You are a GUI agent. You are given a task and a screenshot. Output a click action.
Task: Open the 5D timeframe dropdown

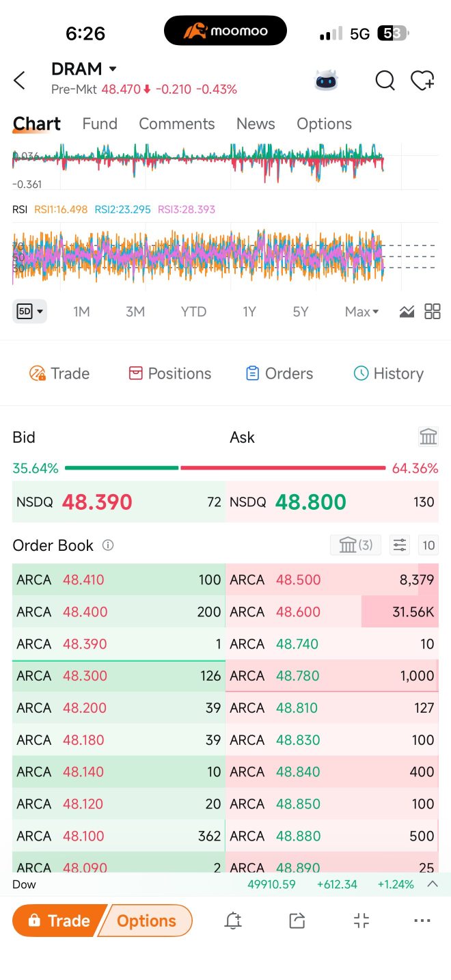click(x=29, y=312)
